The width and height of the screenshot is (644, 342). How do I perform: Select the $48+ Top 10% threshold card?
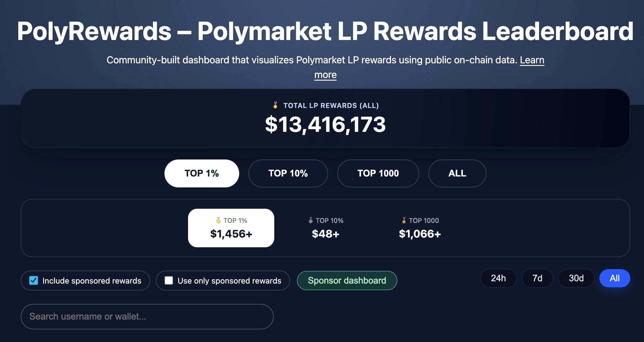click(325, 228)
